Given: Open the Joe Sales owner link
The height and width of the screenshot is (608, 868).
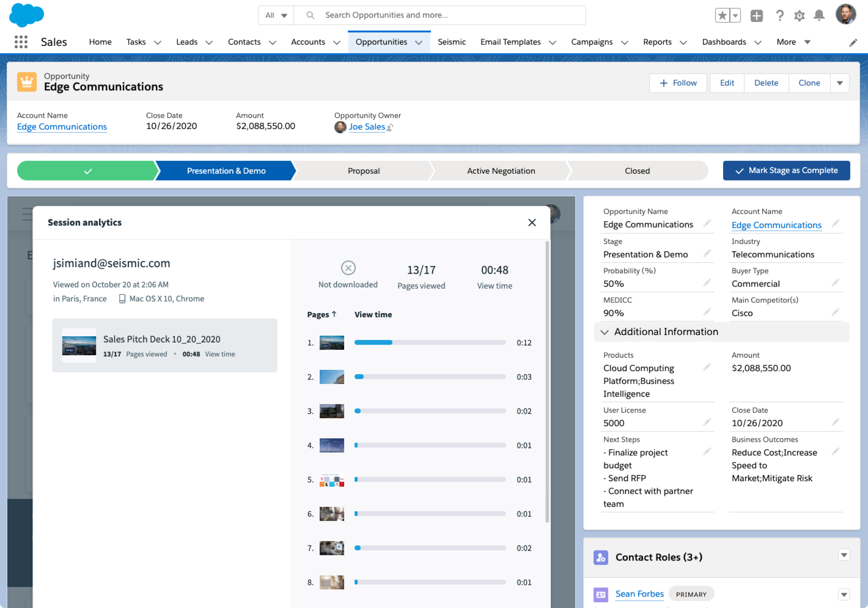Looking at the screenshot, I should pos(366,127).
